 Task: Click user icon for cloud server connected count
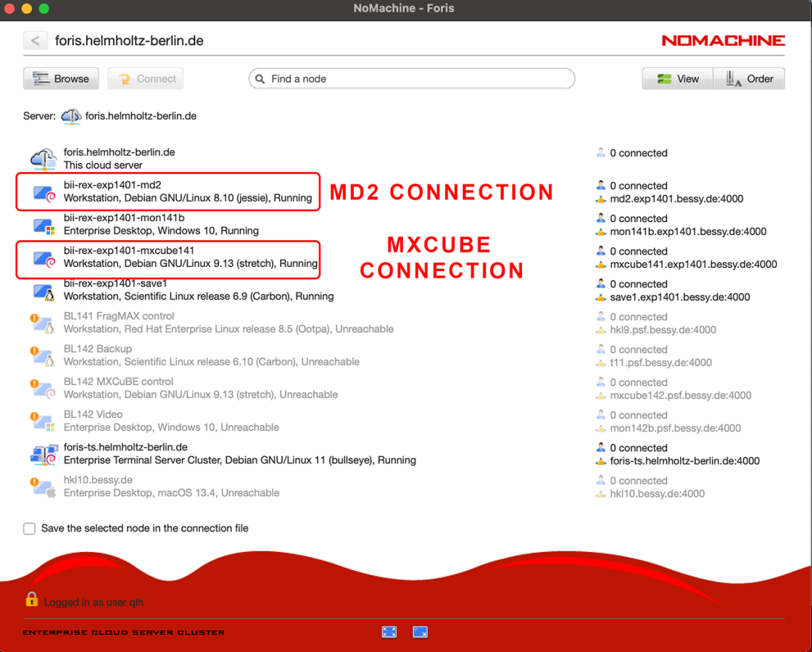click(601, 152)
